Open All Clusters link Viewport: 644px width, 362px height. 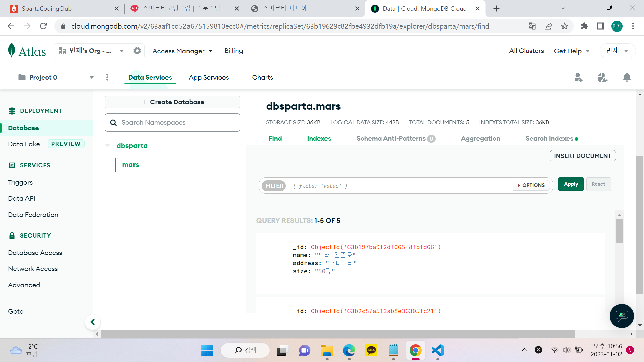click(x=526, y=51)
